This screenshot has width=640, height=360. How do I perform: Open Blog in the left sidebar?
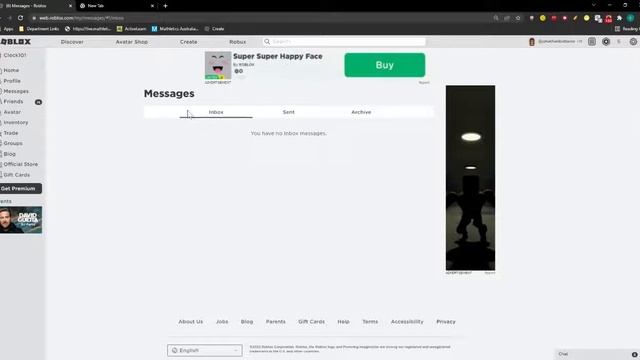[x=9, y=154]
